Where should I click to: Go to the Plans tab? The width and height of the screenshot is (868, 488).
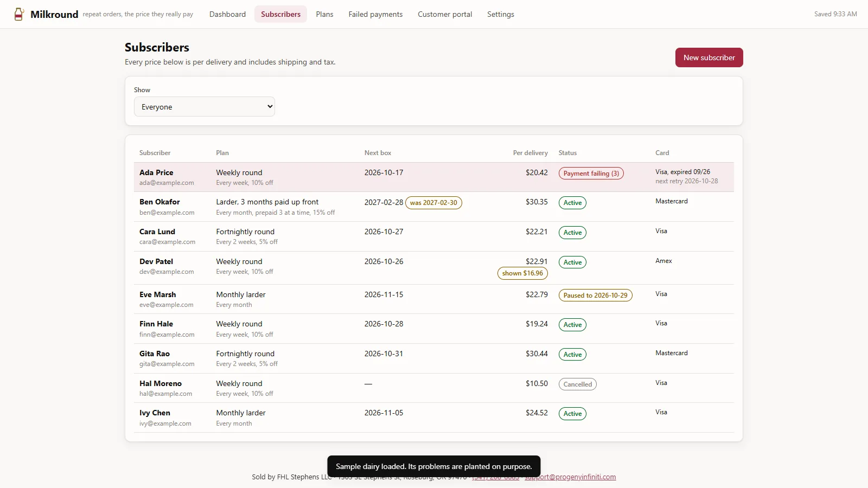click(324, 14)
